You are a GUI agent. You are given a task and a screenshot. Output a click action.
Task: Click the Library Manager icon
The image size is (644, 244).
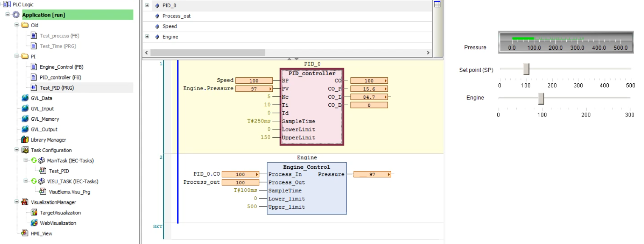click(x=25, y=140)
